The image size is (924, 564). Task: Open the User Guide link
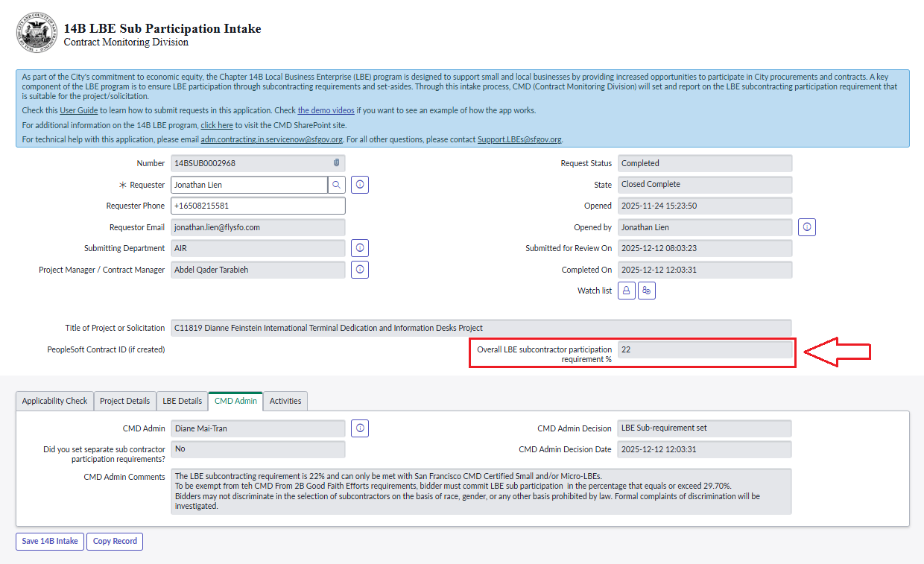tap(78, 110)
